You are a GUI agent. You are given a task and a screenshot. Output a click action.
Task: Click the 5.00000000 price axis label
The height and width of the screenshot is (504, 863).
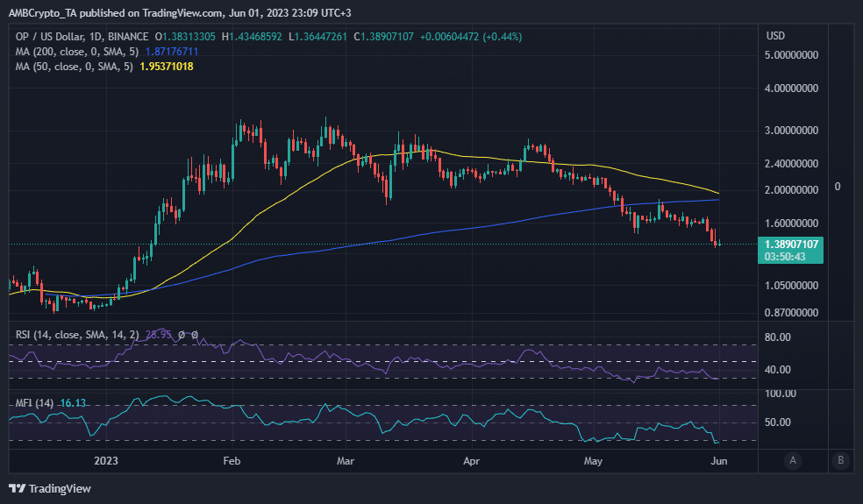click(791, 55)
